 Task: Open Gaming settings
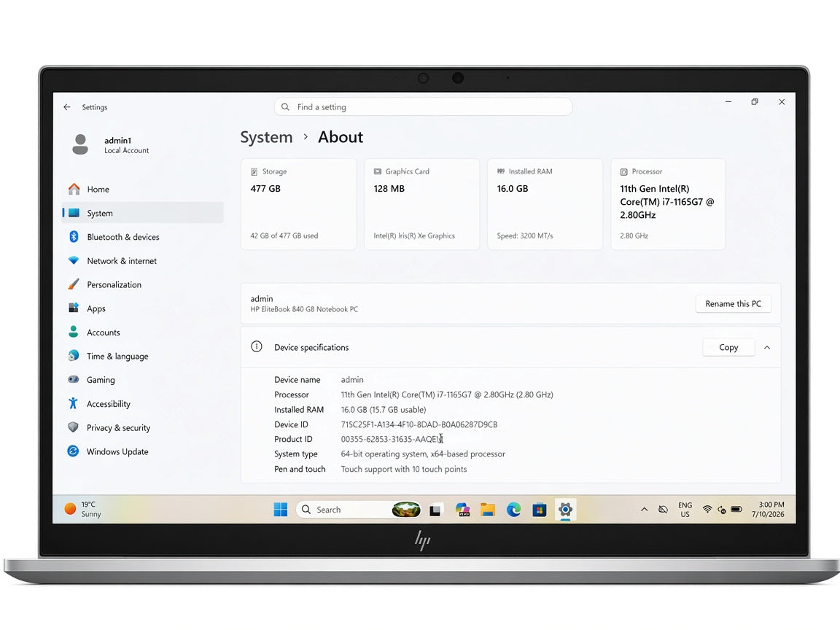point(142,380)
